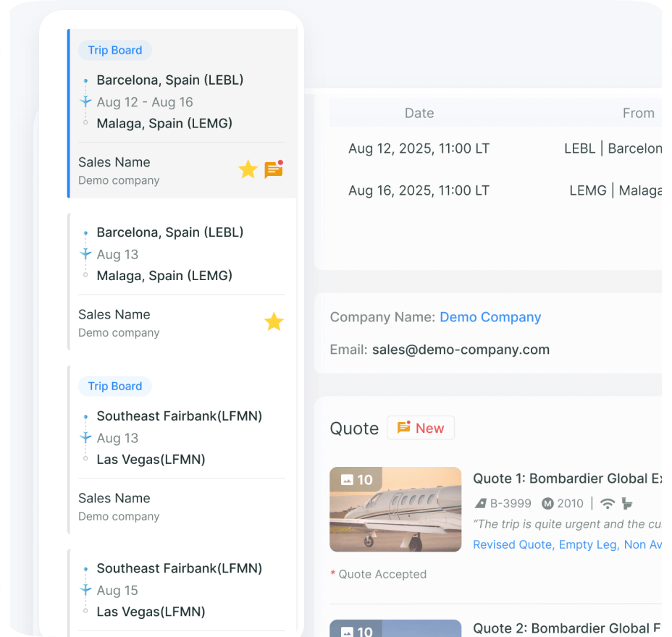Click the Trip Board tag on the Aug 13 Southeast Fairbank trip
The image size is (672, 637).
pyautogui.click(x=115, y=386)
